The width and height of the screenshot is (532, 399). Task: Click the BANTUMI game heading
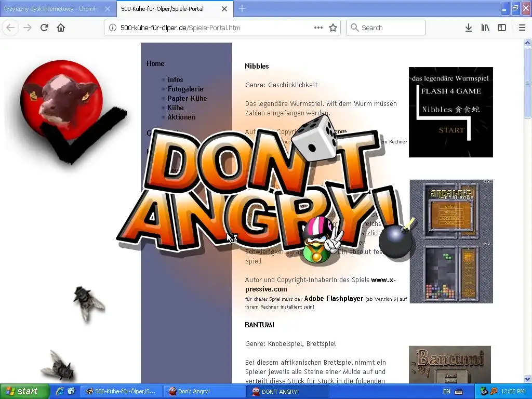260,325
